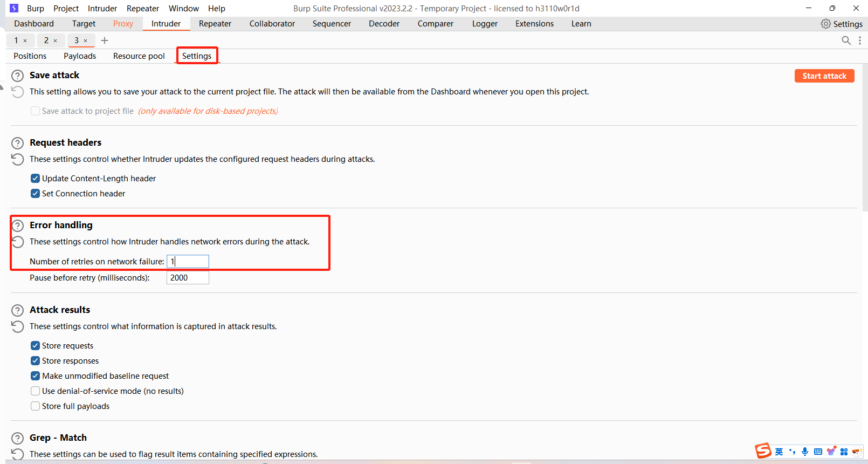Switch to the Proxy tab
Image resolution: width=868 pixels, height=464 pixels.
coord(123,24)
